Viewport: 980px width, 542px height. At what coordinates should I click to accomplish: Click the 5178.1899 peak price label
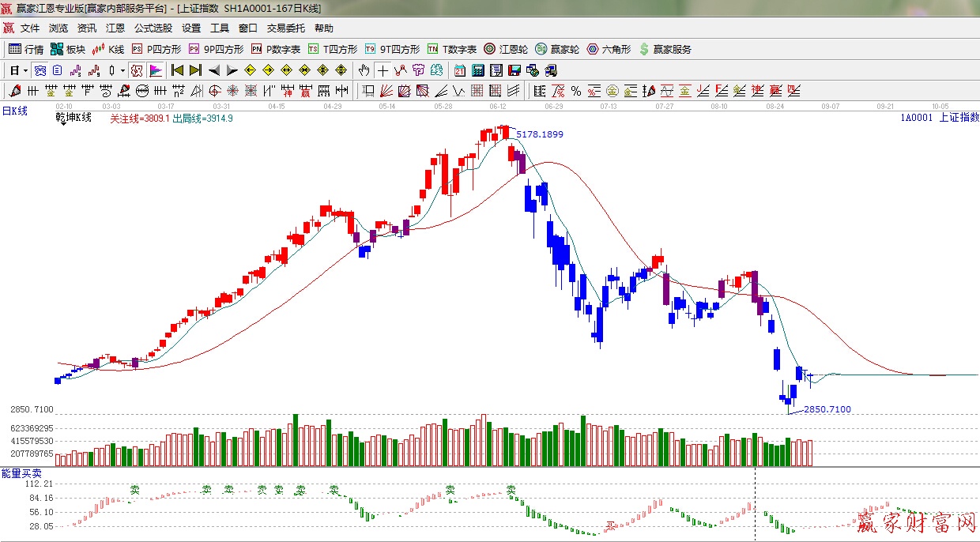click(x=540, y=134)
